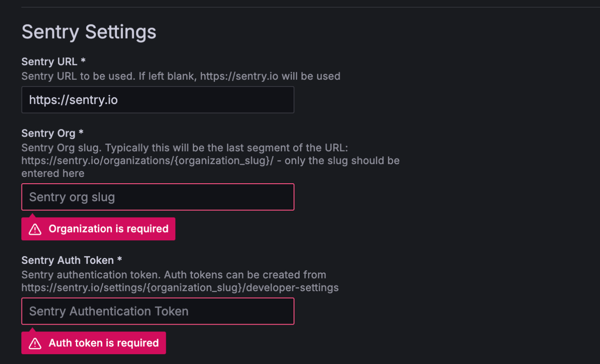This screenshot has width=600, height=364.
Task: Click the Sentry Settings heading
Action: pos(89,32)
